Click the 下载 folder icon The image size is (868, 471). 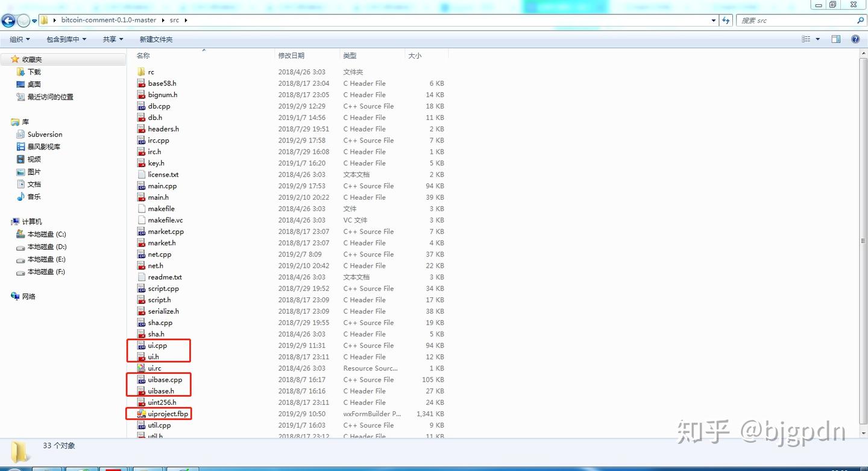pyautogui.click(x=21, y=72)
